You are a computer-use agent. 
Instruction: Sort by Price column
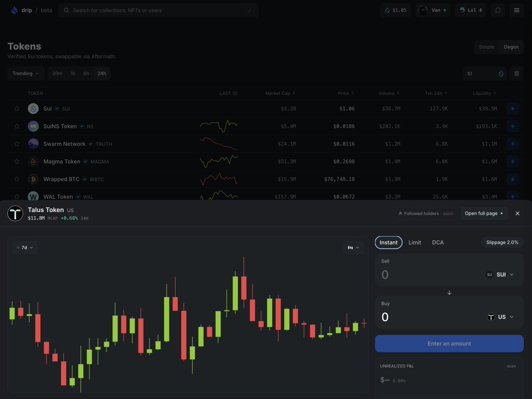(346, 93)
